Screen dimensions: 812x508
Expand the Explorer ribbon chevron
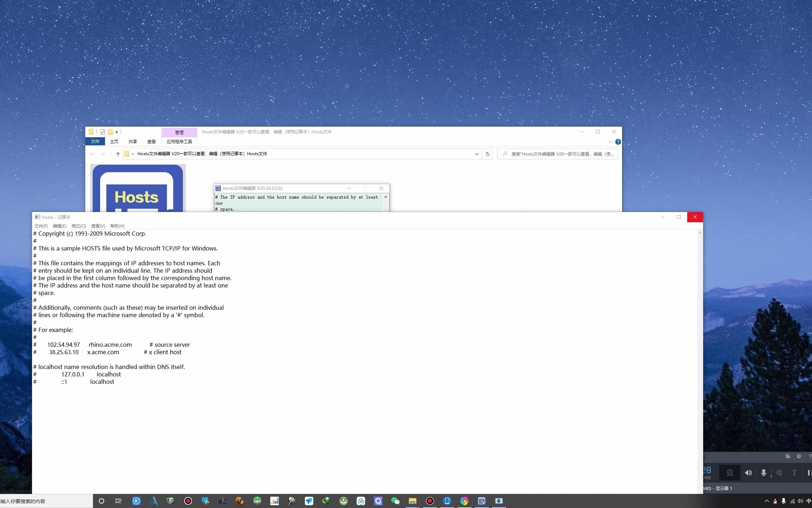tap(610, 142)
